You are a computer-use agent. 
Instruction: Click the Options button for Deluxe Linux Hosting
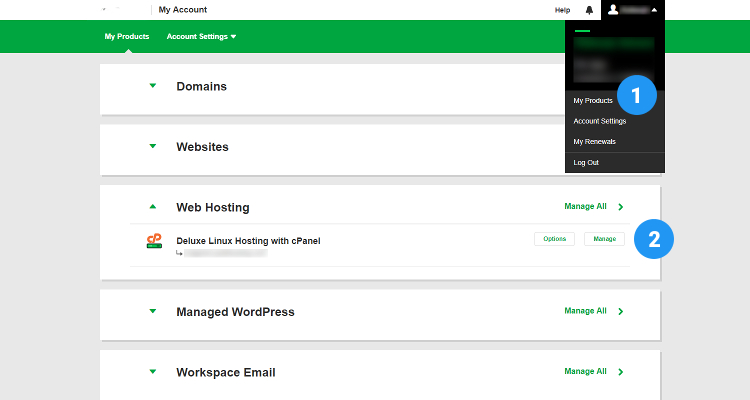554,239
